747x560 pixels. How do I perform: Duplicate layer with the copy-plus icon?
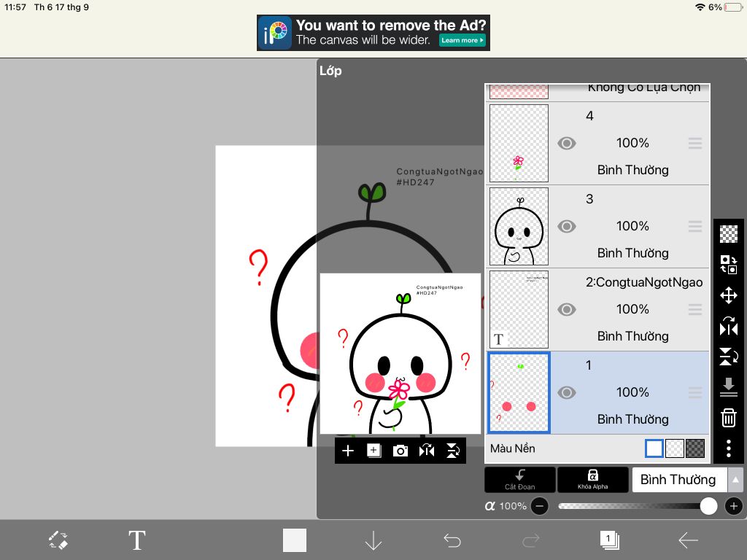click(374, 451)
